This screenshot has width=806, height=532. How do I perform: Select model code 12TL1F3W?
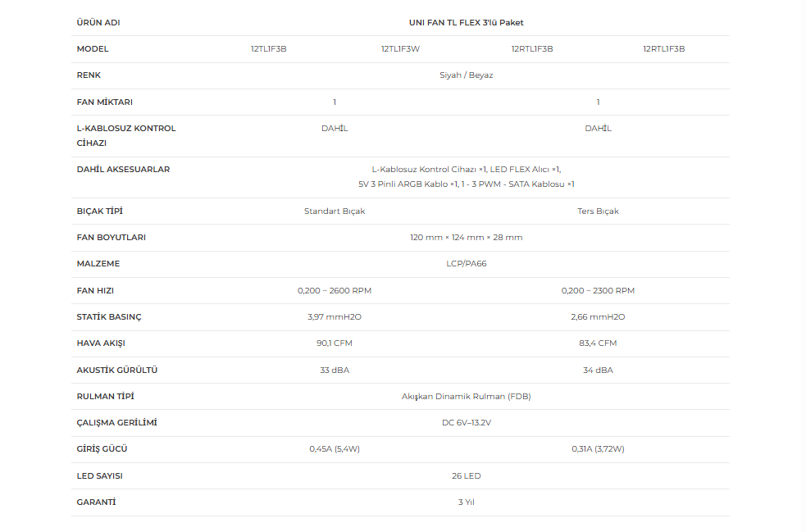coord(400,49)
